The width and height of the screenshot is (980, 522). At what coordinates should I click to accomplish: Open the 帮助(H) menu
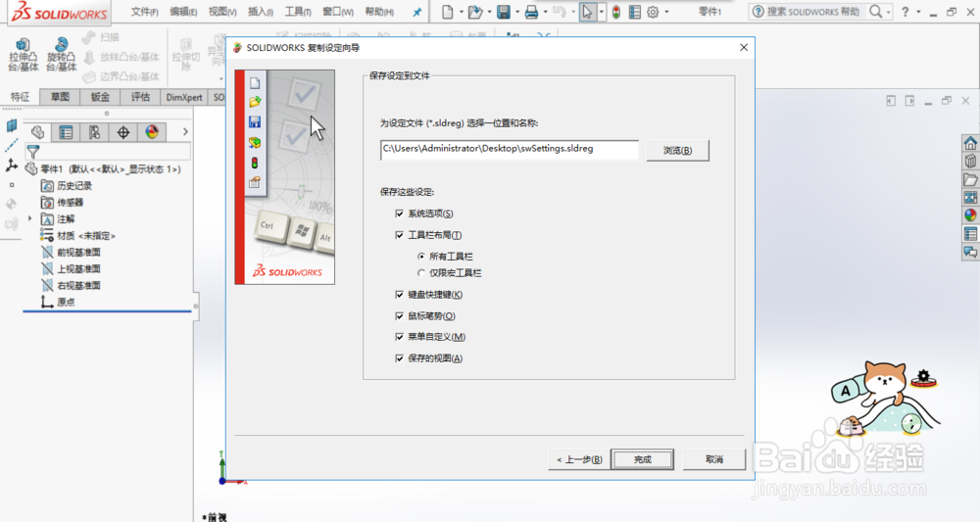(x=379, y=12)
